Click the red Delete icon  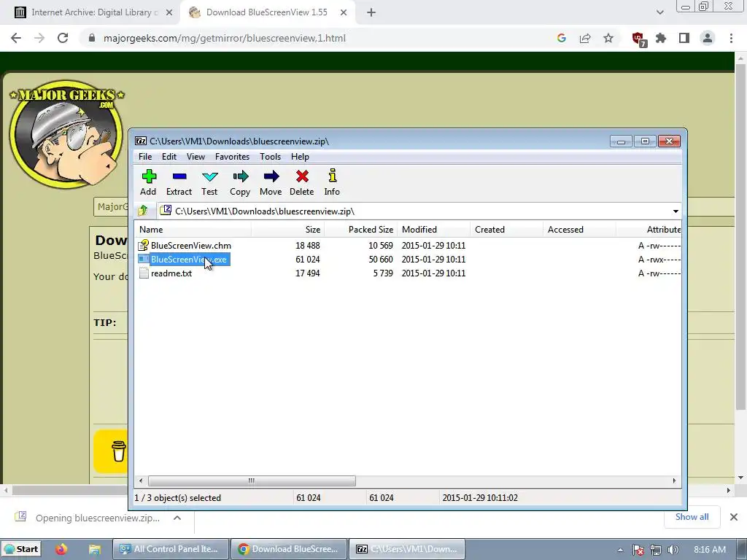point(301,182)
